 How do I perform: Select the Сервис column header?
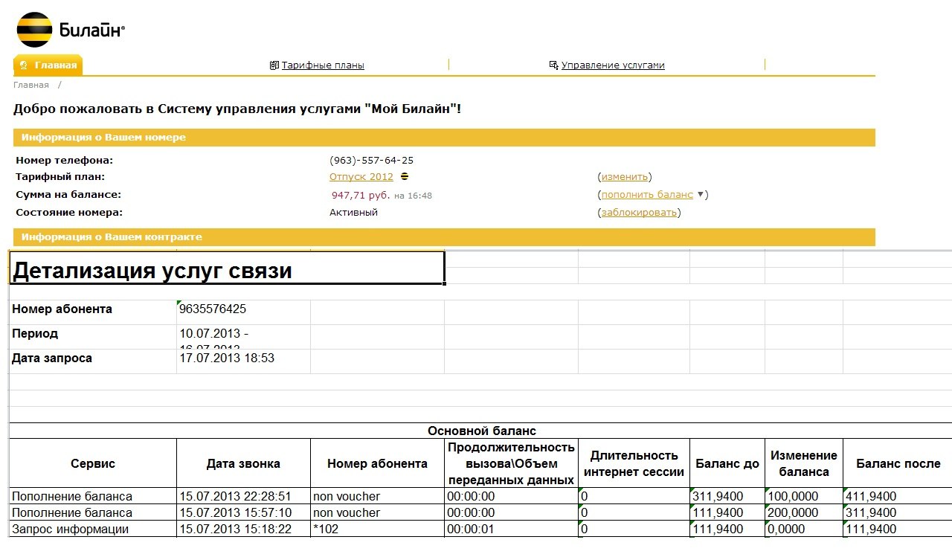pyautogui.click(x=93, y=463)
